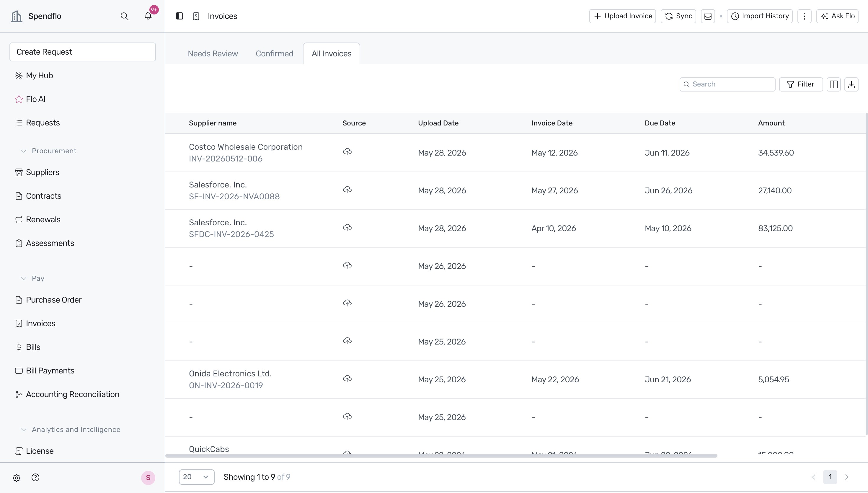Focus the invoice Search field
The height and width of the screenshot is (493, 868).
click(x=727, y=84)
